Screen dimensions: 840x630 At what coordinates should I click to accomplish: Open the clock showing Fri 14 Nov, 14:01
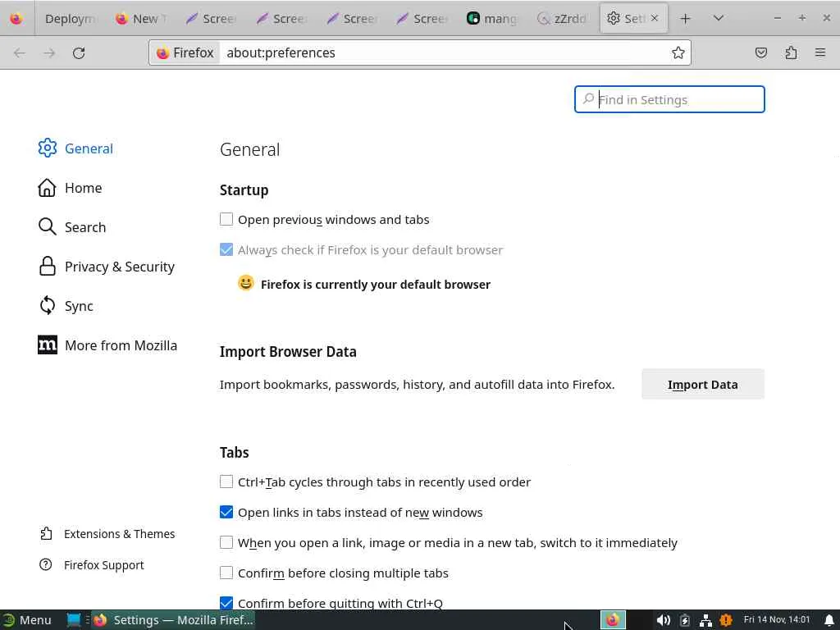tap(777, 619)
